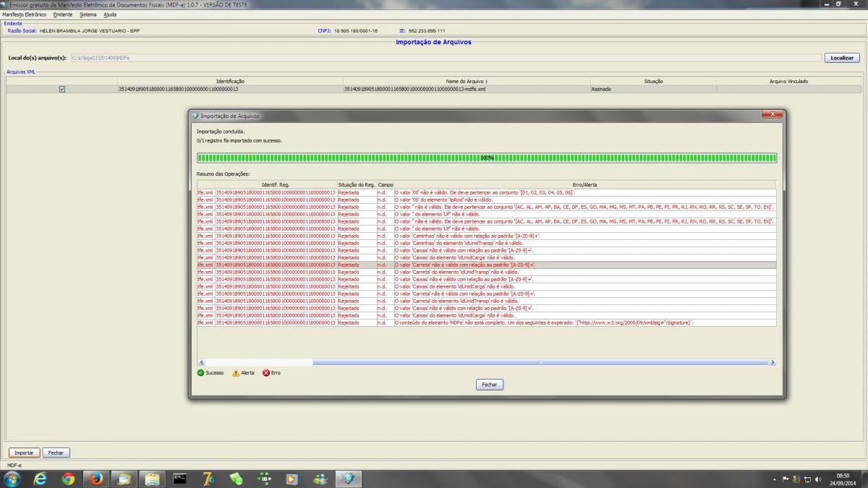The width and height of the screenshot is (868, 488).
Task: Click Fechar in the import dialog
Action: coord(489,385)
